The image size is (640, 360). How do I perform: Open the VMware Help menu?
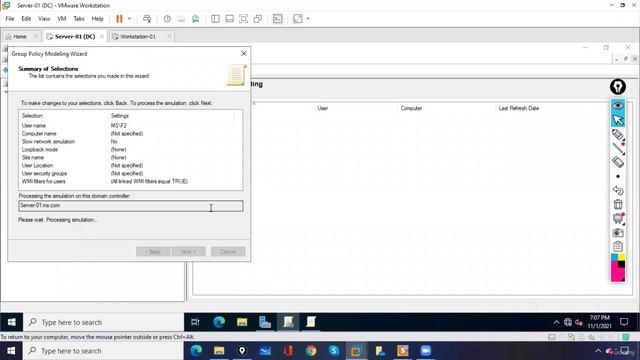[97, 19]
